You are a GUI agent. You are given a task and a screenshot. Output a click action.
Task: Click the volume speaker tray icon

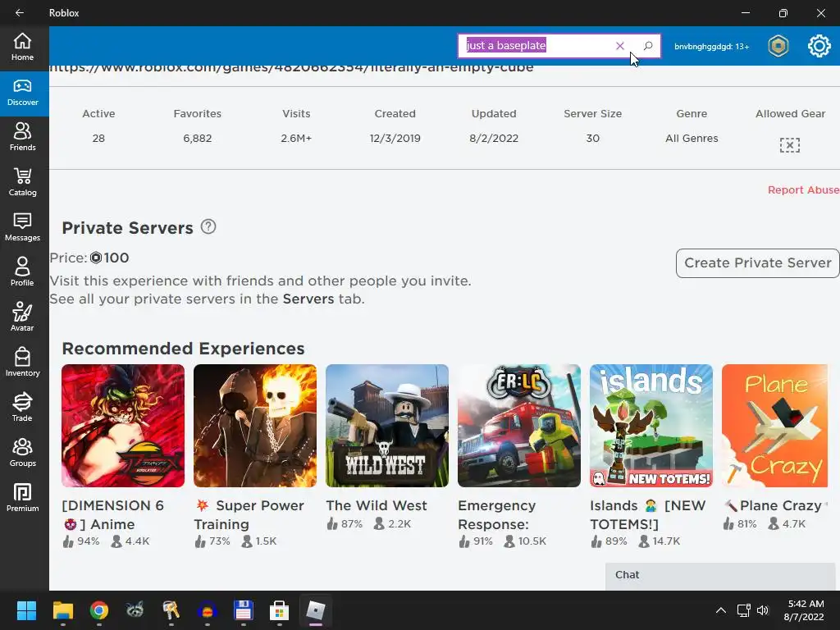[763, 610]
